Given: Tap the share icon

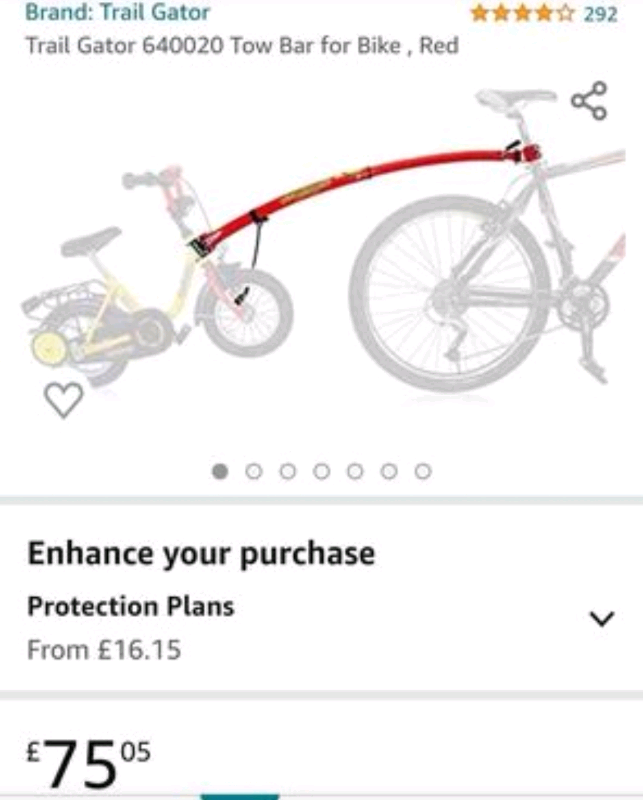Looking at the screenshot, I should [x=589, y=101].
